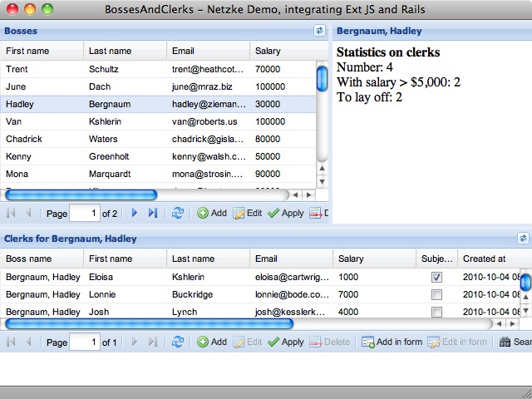
Task: Uncheck the checkbox in Eloisa Kshlerin's row
Action: [436, 277]
